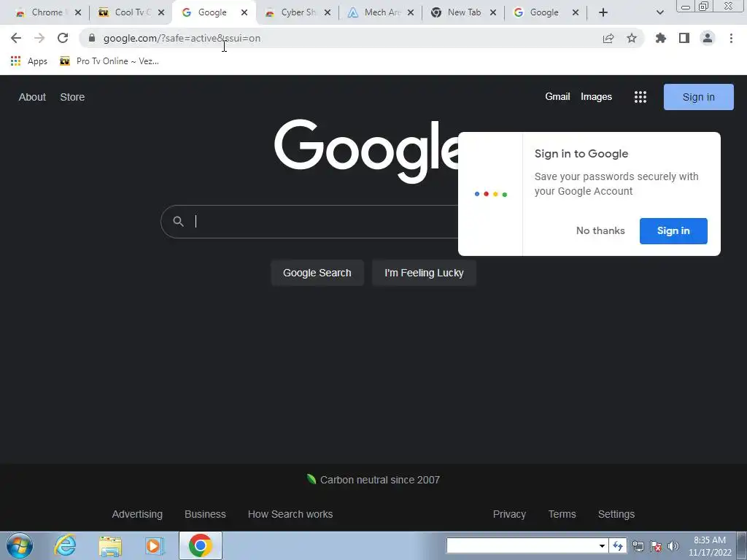Click the About link
747x560 pixels.
pos(32,97)
